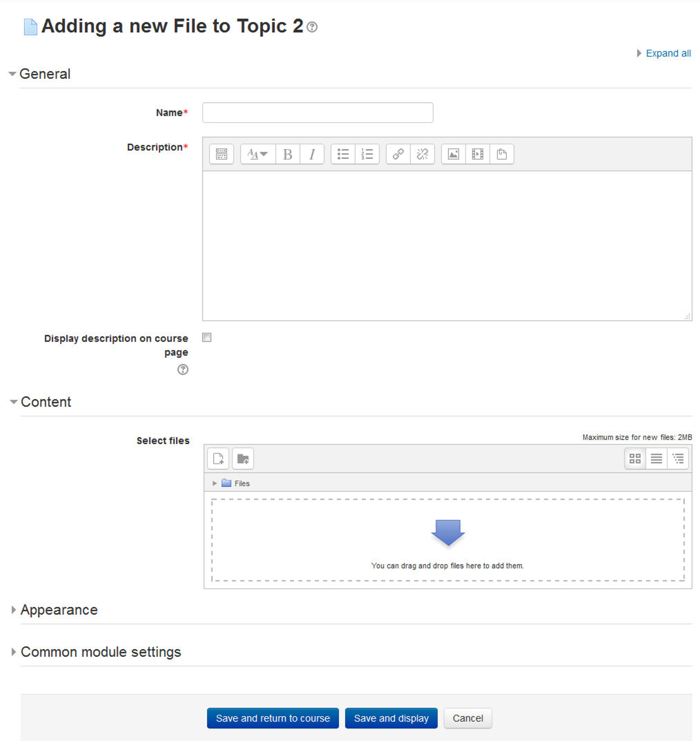Expand the Appearance section
This screenshot has height=741, width=700.
[x=59, y=610]
